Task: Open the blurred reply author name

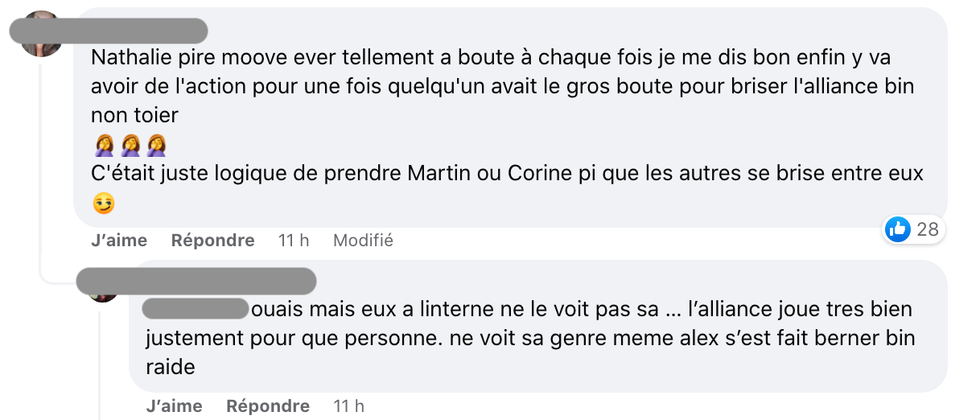Action: [x=196, y=281]
